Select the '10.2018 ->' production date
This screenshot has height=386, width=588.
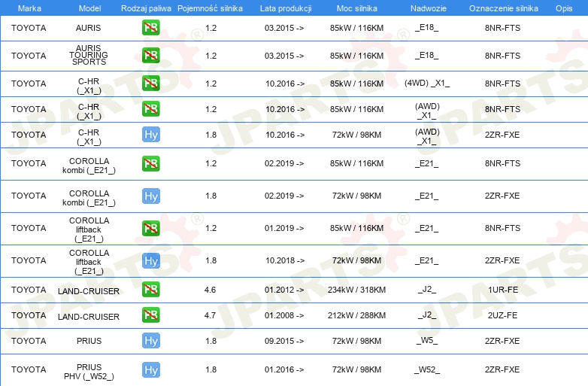point(285,260)
